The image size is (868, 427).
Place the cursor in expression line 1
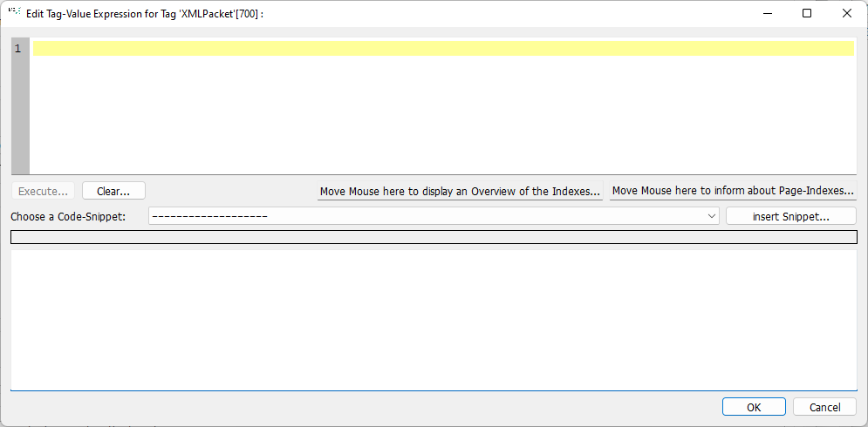pyautogui.click(x=443, y=48)
